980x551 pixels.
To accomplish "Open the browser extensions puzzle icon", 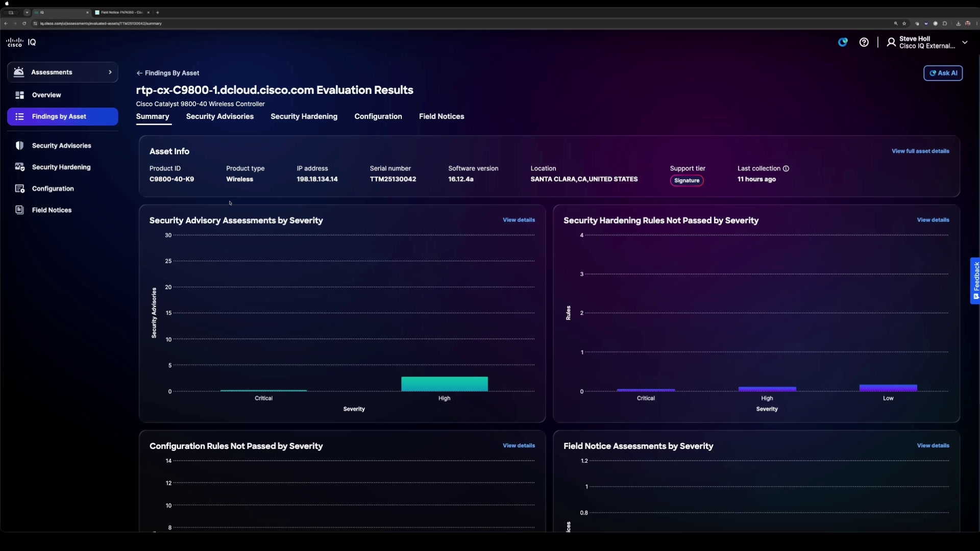I will (x=944, y=23).
